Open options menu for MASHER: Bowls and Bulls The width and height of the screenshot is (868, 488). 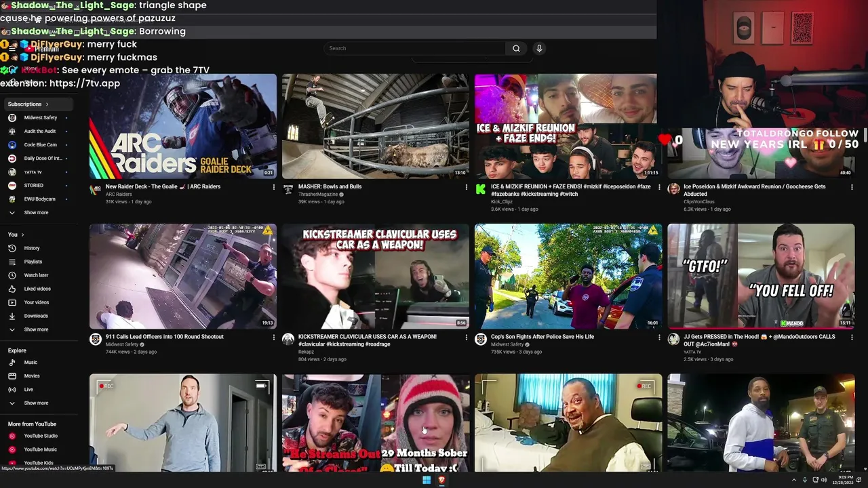pyautogui.click(x=467, y=187)
